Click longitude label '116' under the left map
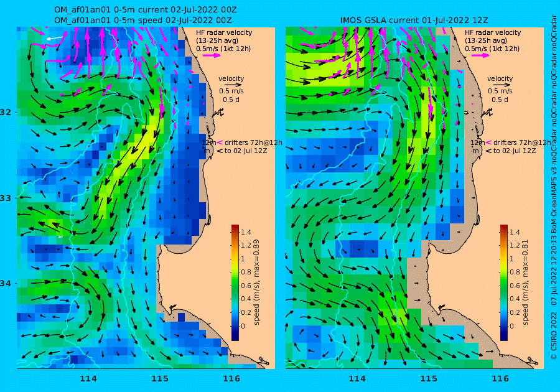Image resolution: width=560 pixels, height=392 pixels. point(231,379)
